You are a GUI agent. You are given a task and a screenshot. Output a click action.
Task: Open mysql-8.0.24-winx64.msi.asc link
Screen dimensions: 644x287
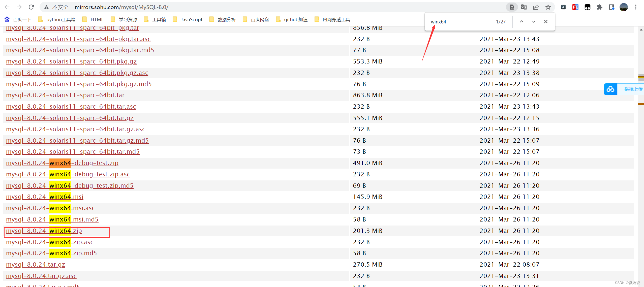[50, 208]
